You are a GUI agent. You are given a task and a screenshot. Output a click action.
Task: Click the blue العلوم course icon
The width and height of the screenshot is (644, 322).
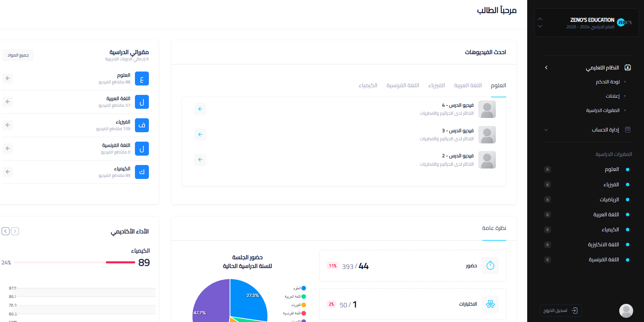142,78
